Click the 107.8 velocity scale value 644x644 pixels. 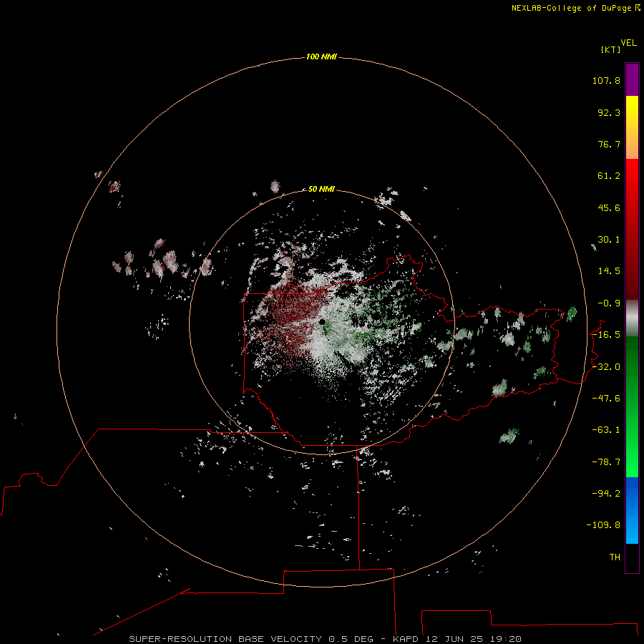pos(606,80)
